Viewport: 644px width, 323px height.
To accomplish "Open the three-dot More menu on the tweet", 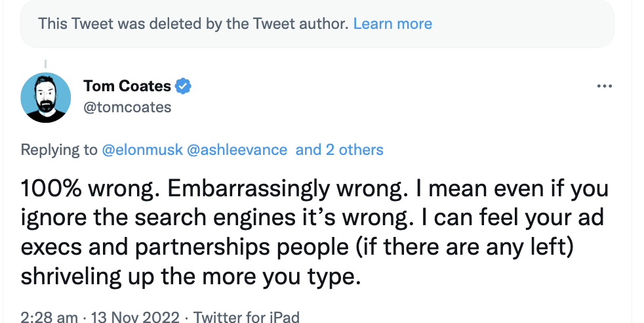I will [x=604, y=87].
